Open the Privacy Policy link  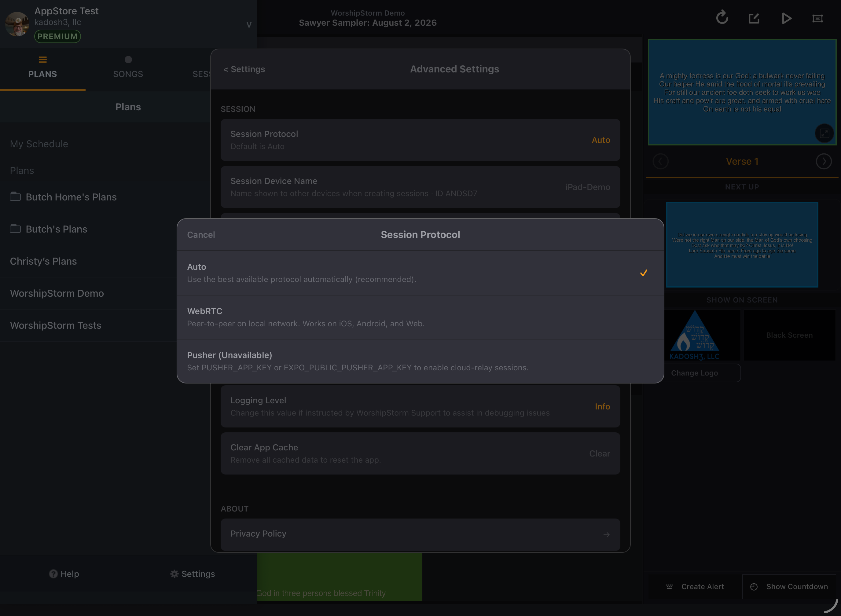click(x=420, y=534)
